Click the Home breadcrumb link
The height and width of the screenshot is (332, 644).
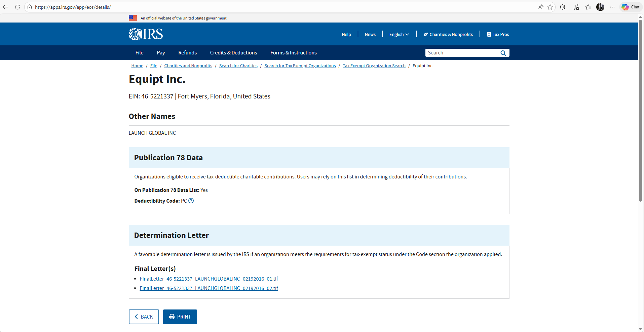137,66
